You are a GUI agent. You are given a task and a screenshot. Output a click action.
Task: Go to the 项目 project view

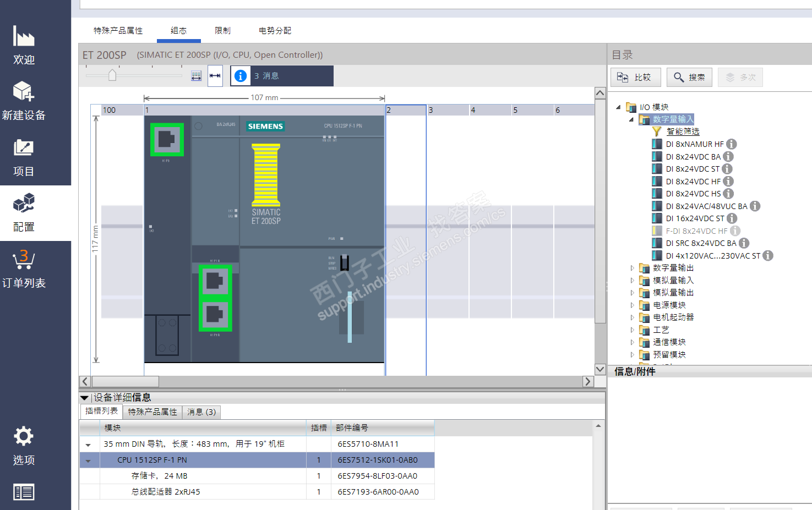(x=24, y=157)
